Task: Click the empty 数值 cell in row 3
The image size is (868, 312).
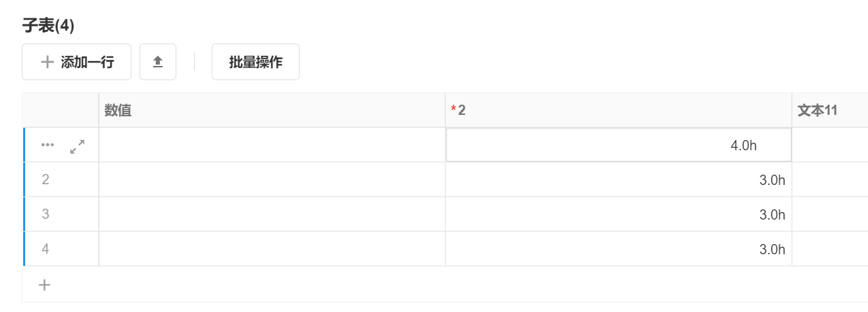Action: [272, 214]
